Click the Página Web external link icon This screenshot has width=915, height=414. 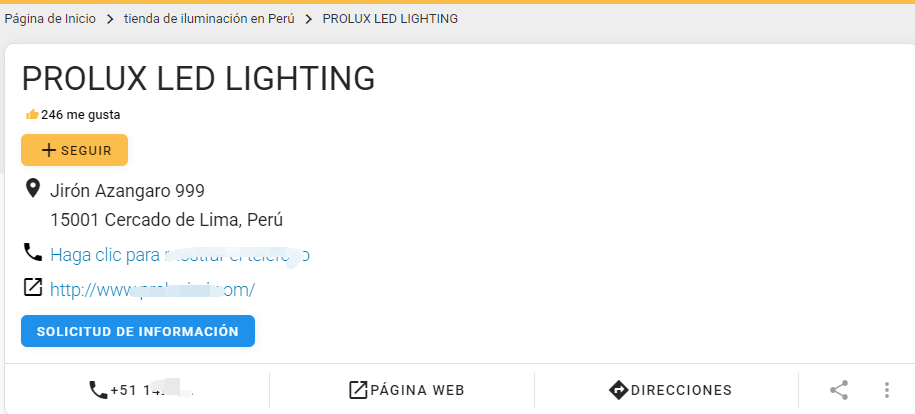point(358,390)
